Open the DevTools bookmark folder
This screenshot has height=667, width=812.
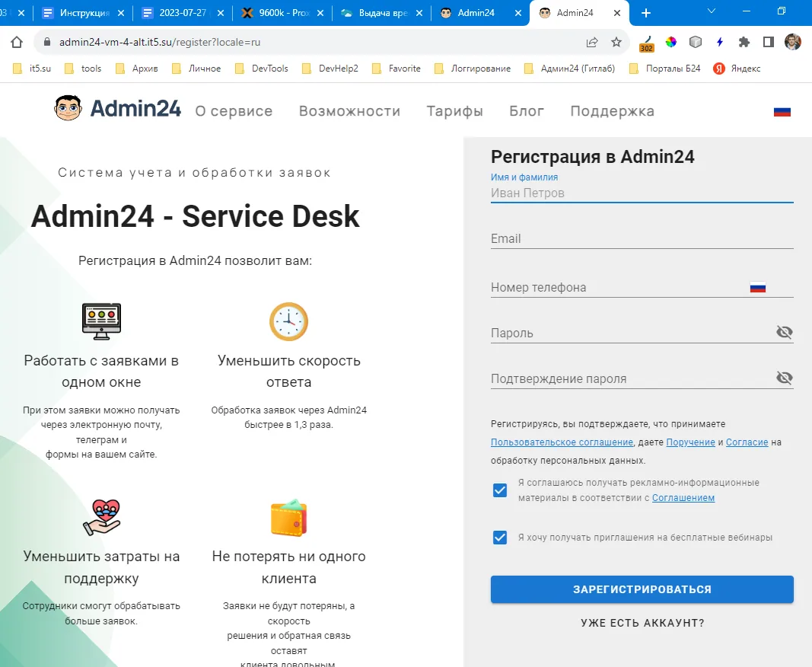262,69
